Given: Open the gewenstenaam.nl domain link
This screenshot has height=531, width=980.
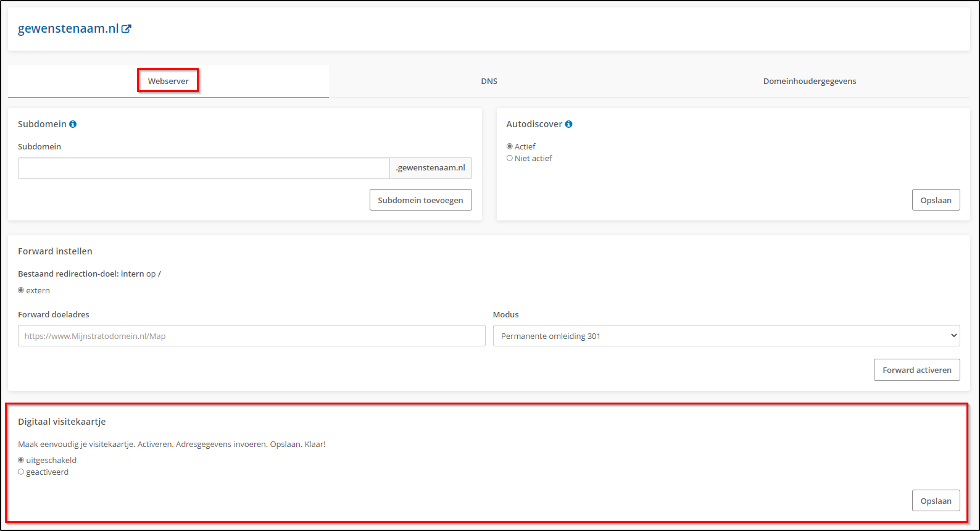Looking at the screenshot, I should (x=68, y=28).
